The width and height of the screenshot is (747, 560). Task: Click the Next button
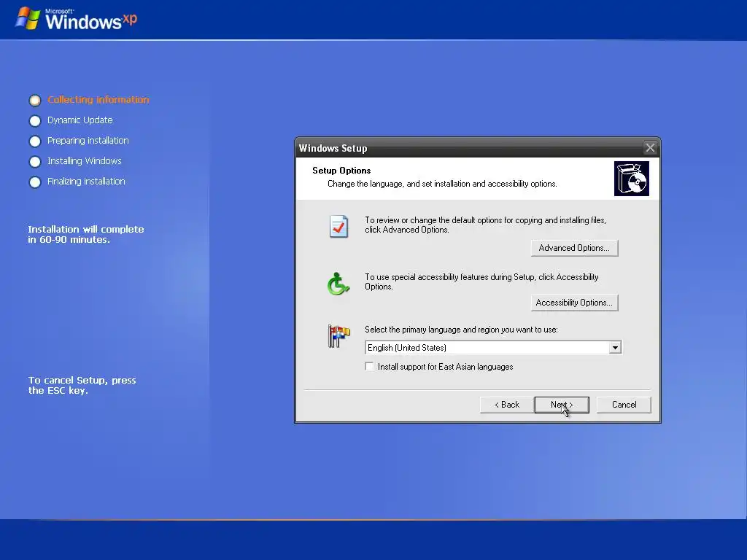[562, 405]
